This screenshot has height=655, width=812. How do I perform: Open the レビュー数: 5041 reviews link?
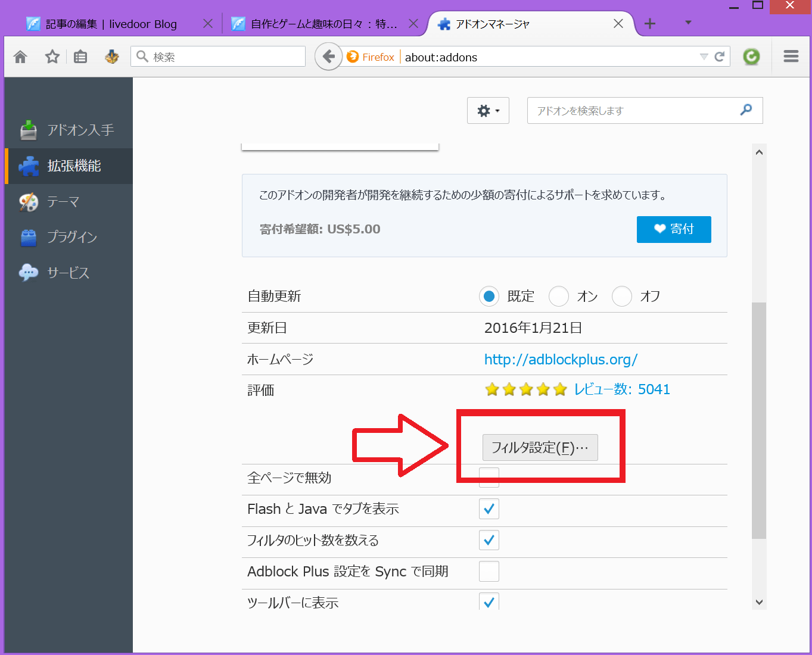click(x=622, y=389)
